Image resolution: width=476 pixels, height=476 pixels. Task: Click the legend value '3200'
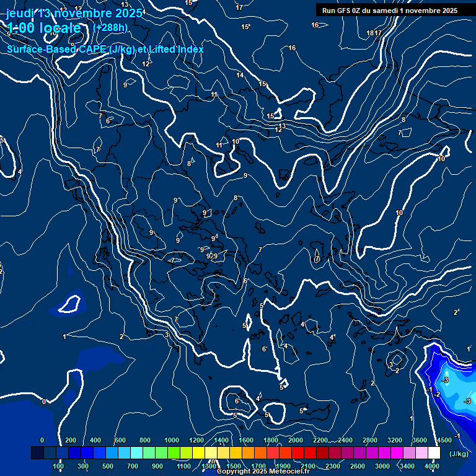coord(395,440)
